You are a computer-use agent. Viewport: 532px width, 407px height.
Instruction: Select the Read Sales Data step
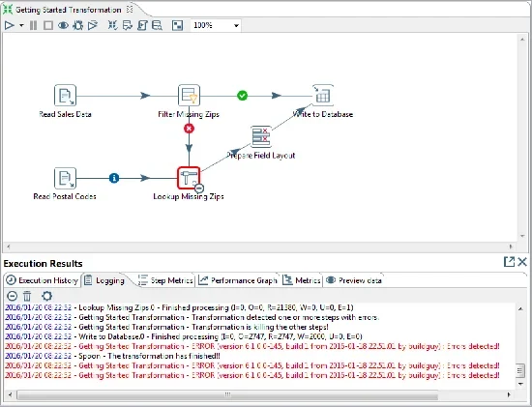(x=65, y=96)
